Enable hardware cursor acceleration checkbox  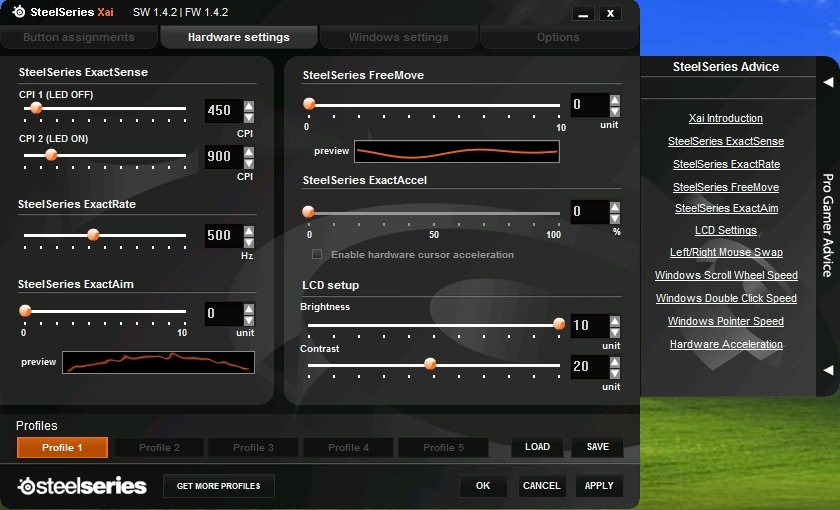pyautogui.click(x=317, y=255)
